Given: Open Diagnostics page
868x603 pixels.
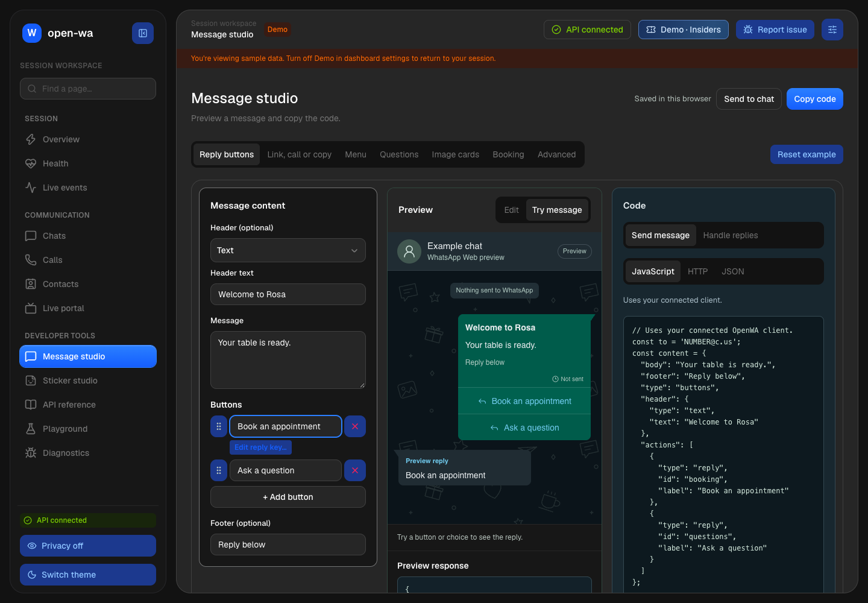Looking at the screenshot, I should point(88,453).
